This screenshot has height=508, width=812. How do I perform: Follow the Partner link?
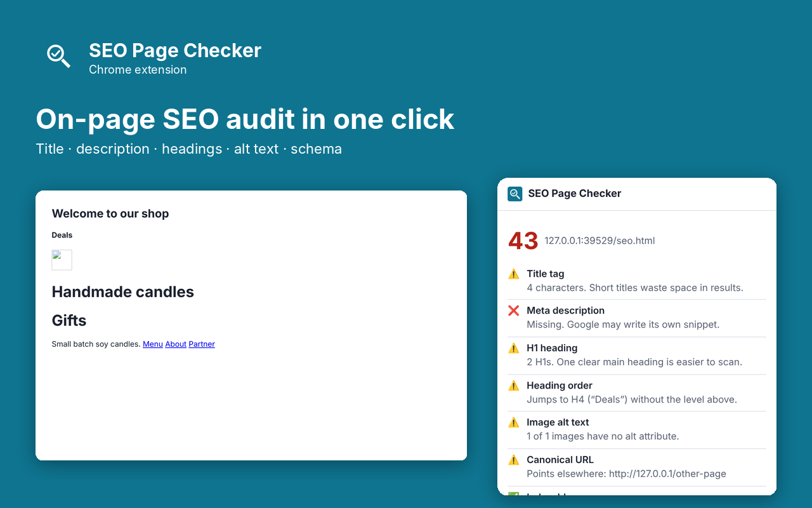202,344
